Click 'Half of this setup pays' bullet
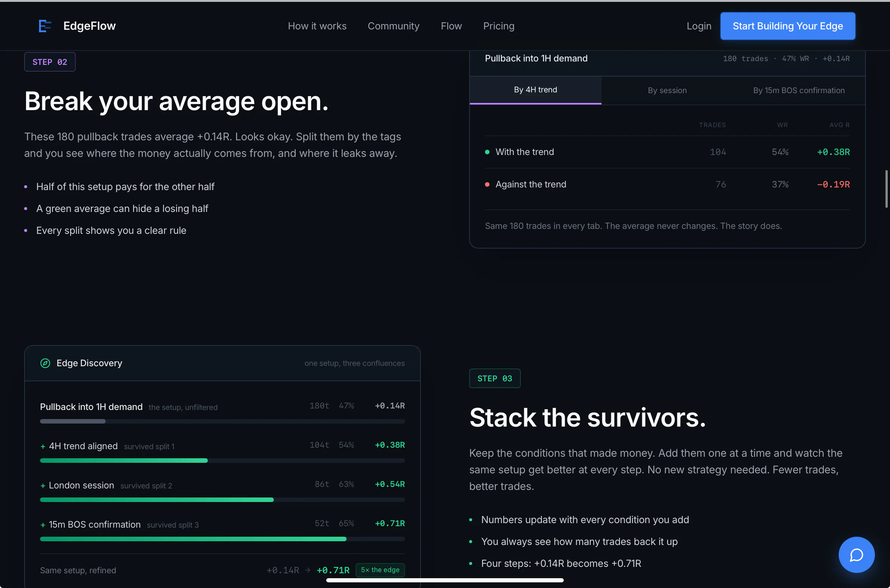The height and width of the screenshot is (588, 890). tap(125, 187)
